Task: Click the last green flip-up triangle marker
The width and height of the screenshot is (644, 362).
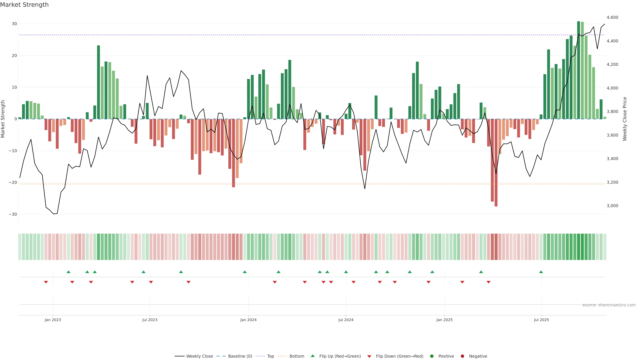Action: coord(541,272)
